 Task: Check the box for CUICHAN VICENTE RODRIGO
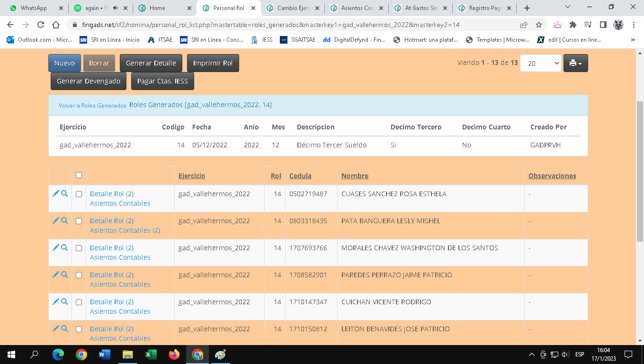[79, 302]
